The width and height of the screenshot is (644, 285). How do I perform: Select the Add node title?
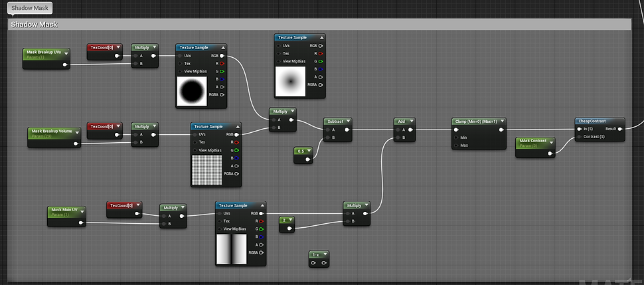401,122
